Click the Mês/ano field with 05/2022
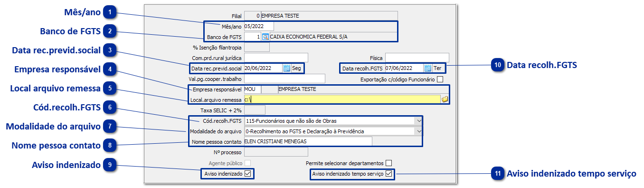Viewport: 644px width, 188px height. click(259, 26)
